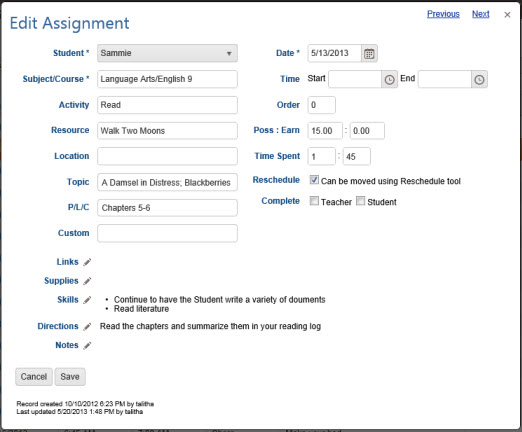Click the Start time clock icon
Screen dimensions: 522x432
pyautogui.click(x=389, y=79)
